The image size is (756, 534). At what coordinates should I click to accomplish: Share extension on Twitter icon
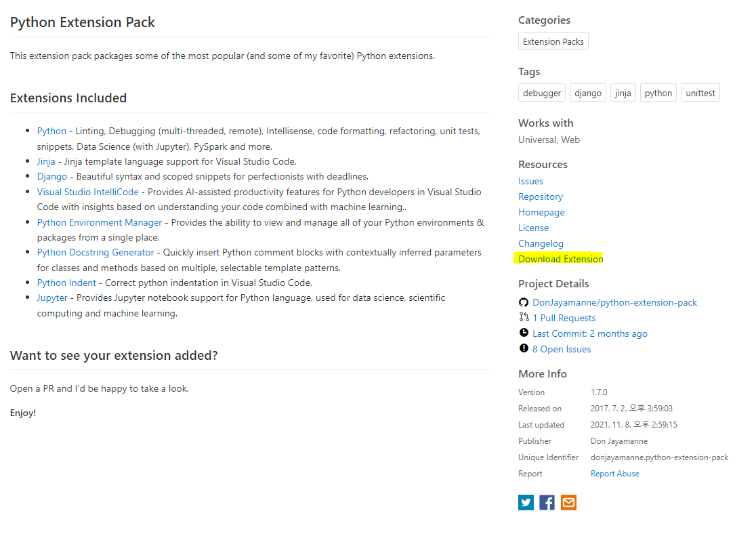tap(526, 502)
